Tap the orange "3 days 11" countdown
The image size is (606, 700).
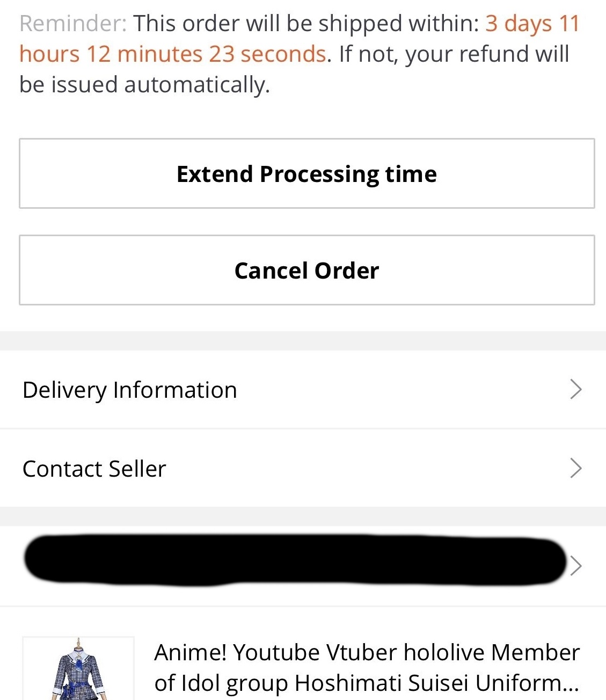[532, 24]
